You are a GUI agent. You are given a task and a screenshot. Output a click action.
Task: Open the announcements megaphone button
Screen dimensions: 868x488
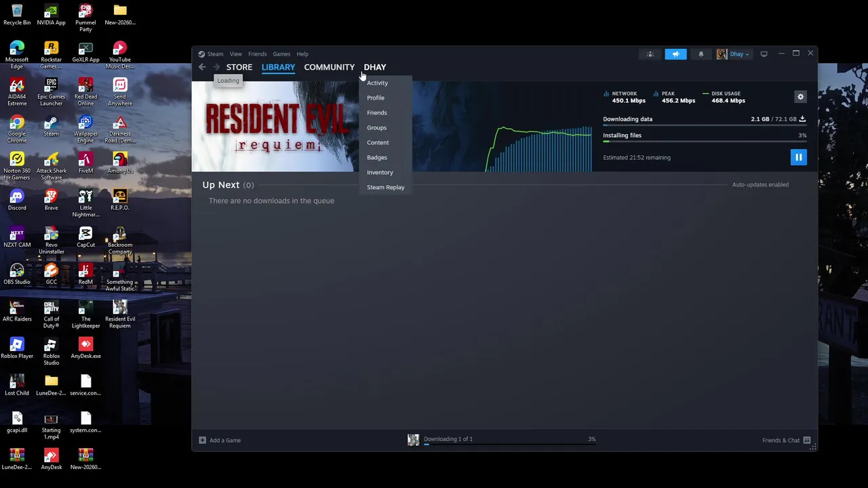675,54
